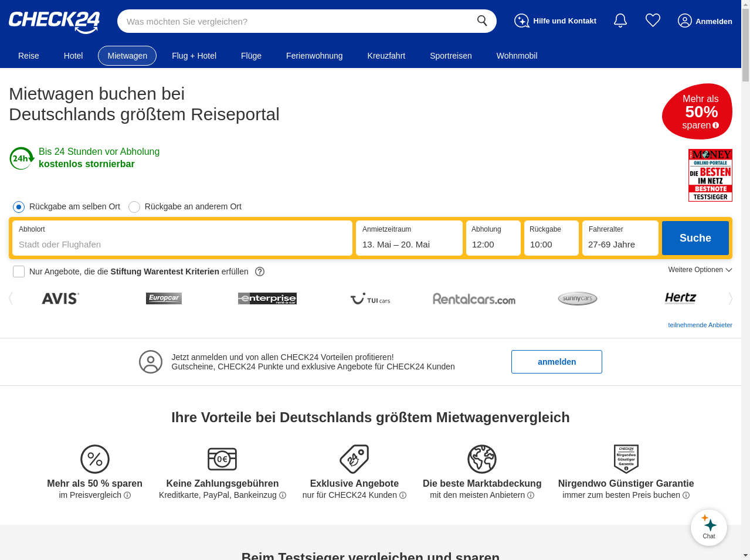Select the Hertz provider logo
Screen dimensions: 750x560
(x=680, y=298)
